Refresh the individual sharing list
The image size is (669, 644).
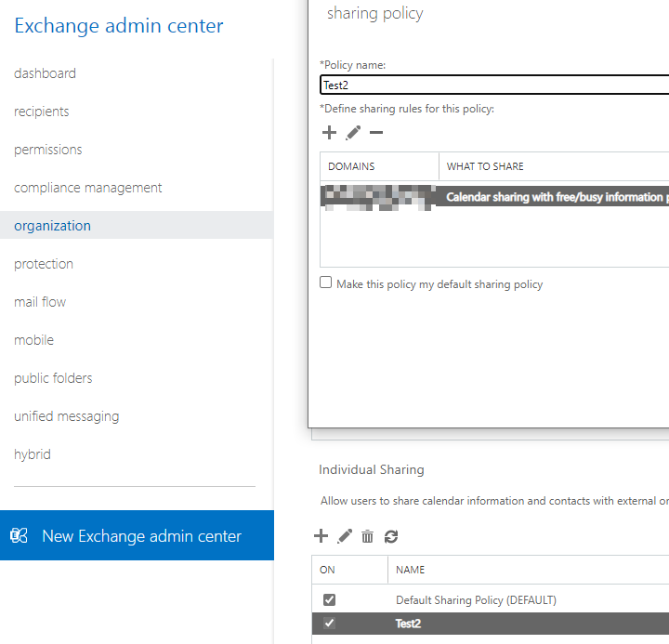click(391, 536)
